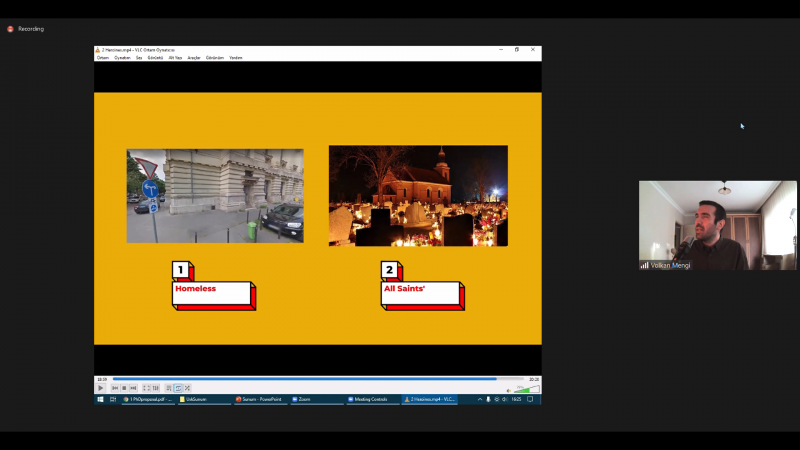
Task: Toggle VLC fullscreen mode icon
Action: pyautogui.click(x=146, y=388)
